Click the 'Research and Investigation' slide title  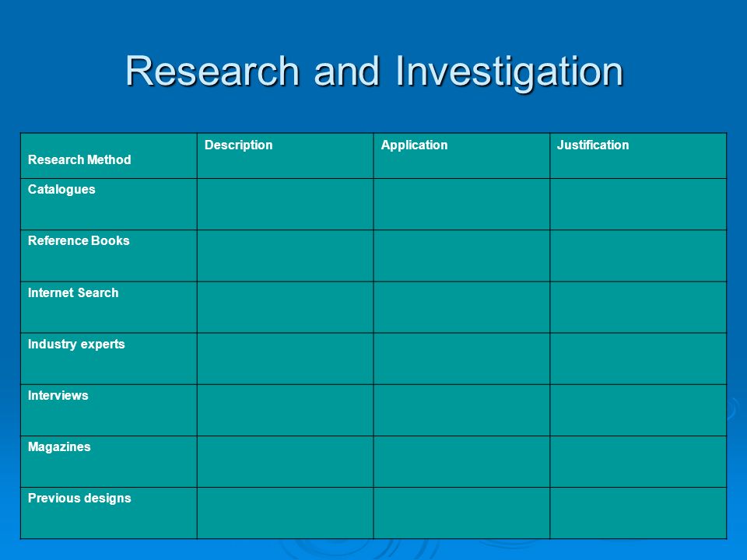tap(374, 72)
